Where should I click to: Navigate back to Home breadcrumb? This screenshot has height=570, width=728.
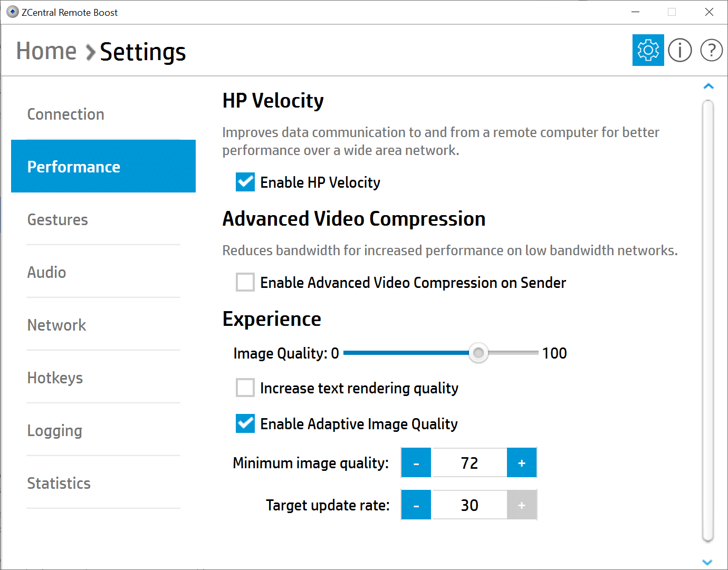46,51
